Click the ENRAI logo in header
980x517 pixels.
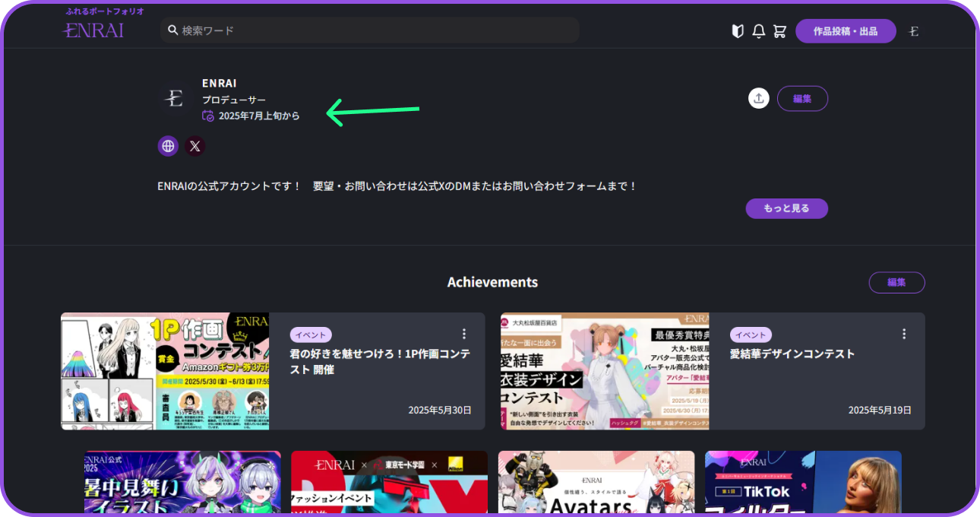93,30
